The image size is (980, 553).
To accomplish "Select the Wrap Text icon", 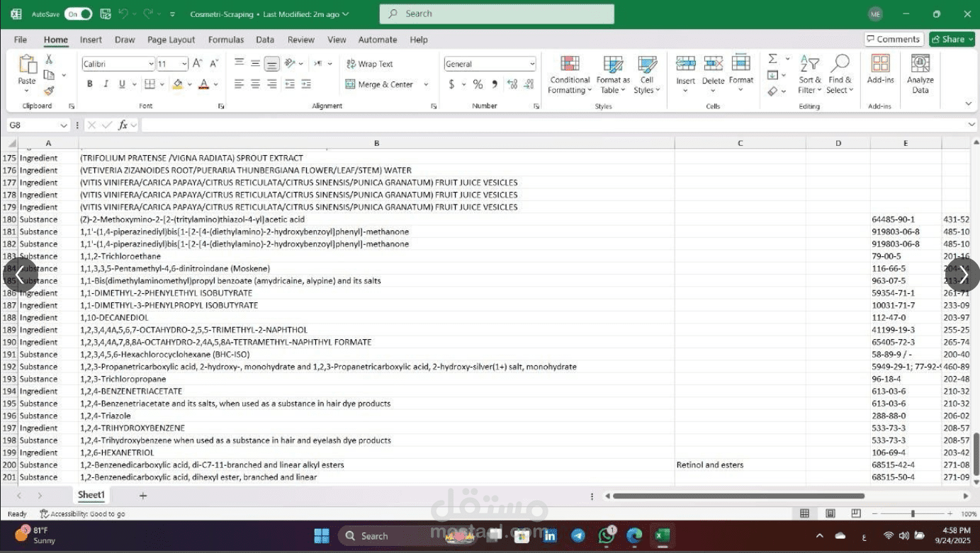I will [350, 64].
